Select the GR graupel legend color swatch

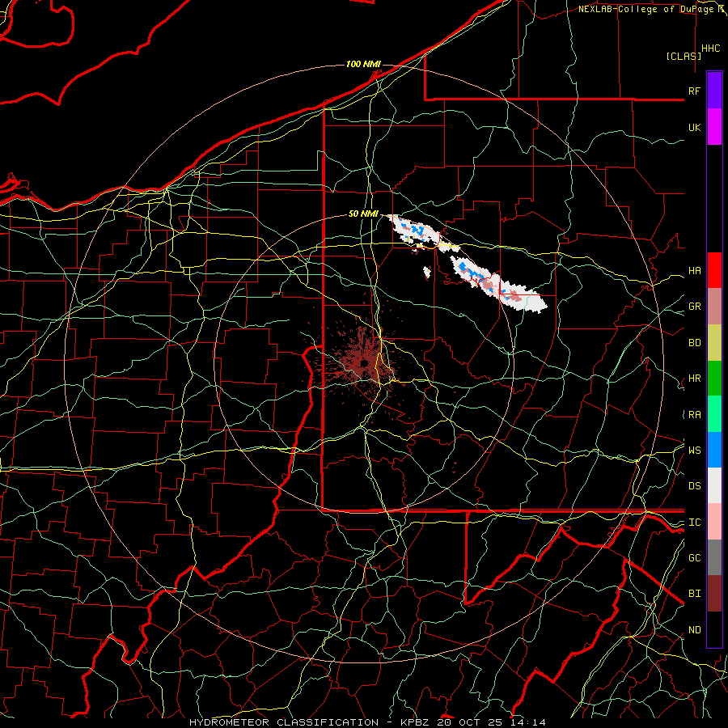pos(714,307)
